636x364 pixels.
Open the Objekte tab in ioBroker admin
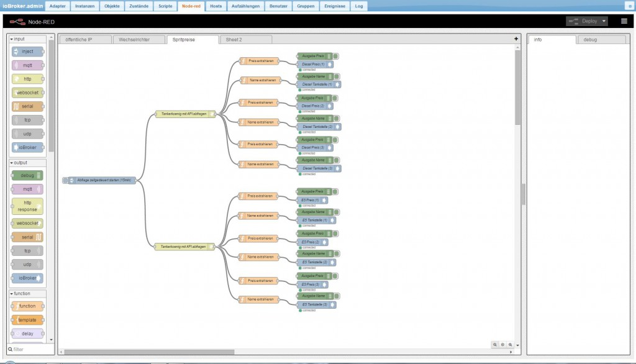tap(112, 6)
